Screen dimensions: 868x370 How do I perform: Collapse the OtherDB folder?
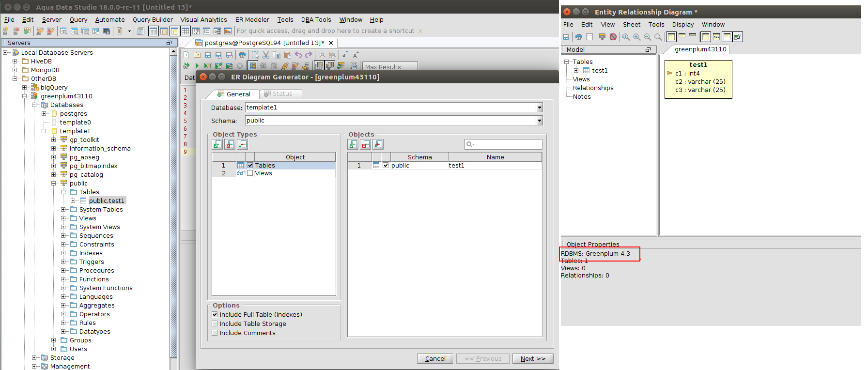pos(15,78)
